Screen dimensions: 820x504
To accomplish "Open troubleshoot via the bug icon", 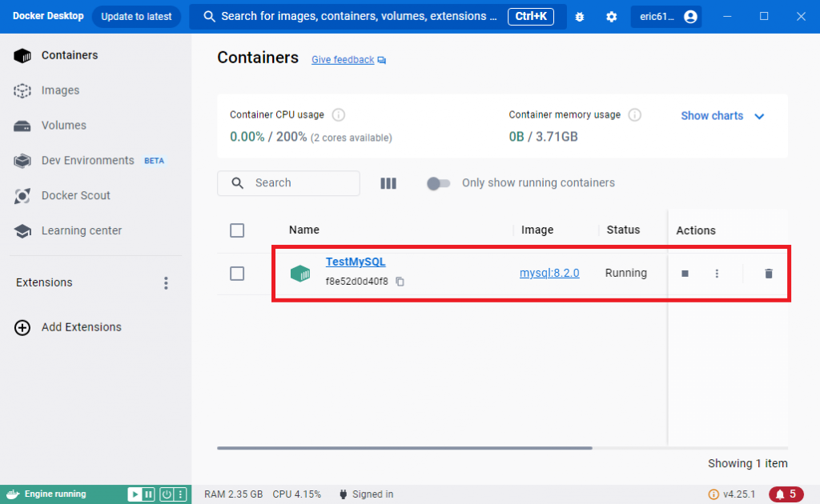I will pos(580,17).
